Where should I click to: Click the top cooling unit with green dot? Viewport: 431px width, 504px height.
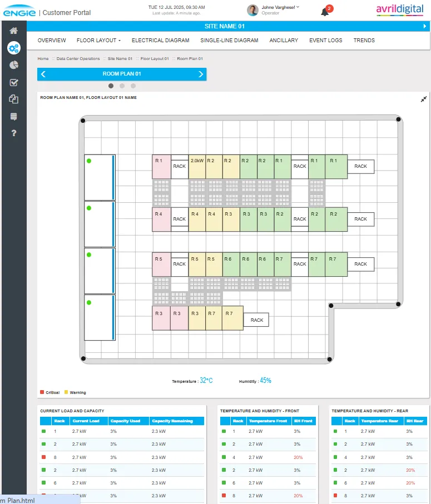[100, 177]
